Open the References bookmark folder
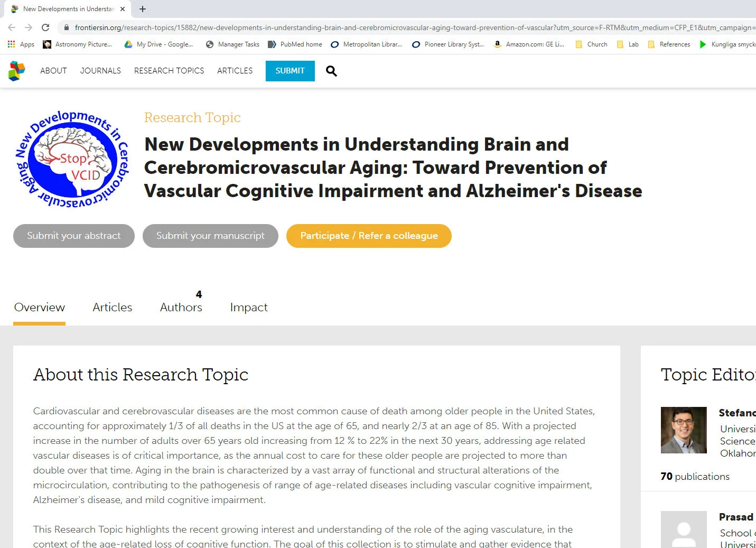 tap(669, 44)
